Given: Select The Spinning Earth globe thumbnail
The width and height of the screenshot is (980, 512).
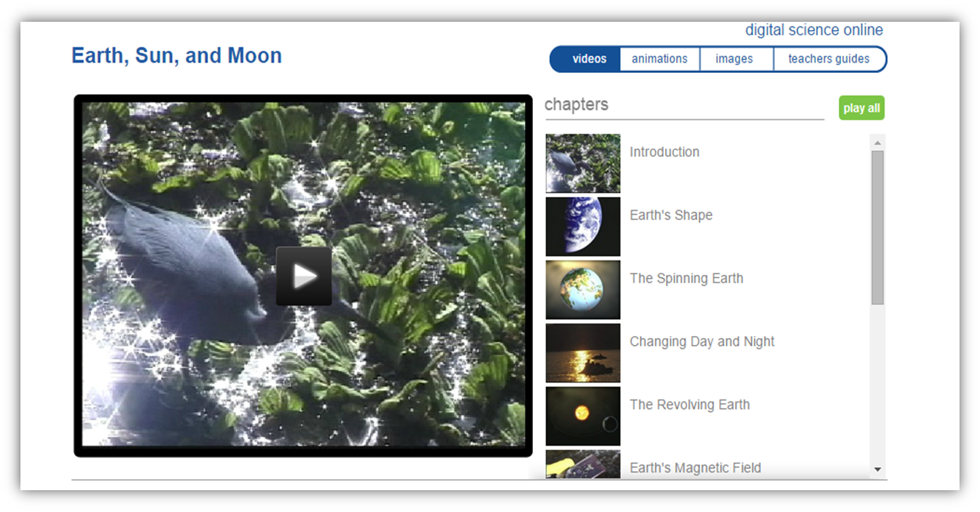Looking at the screenshot, I should point(583,290).
